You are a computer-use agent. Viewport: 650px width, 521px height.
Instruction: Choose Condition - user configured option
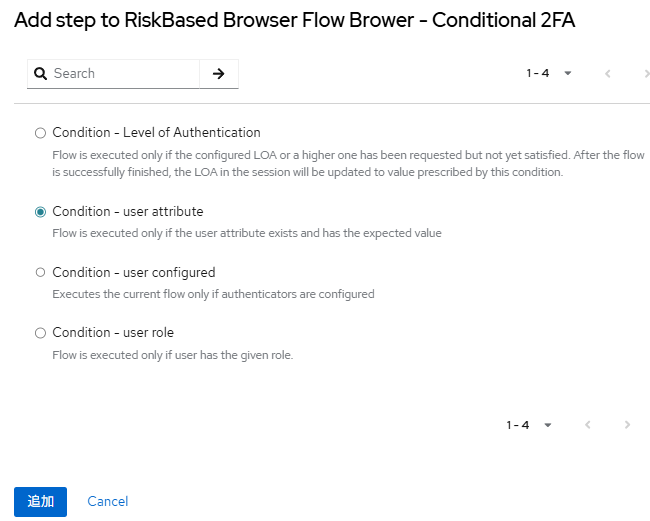[40, 272]
